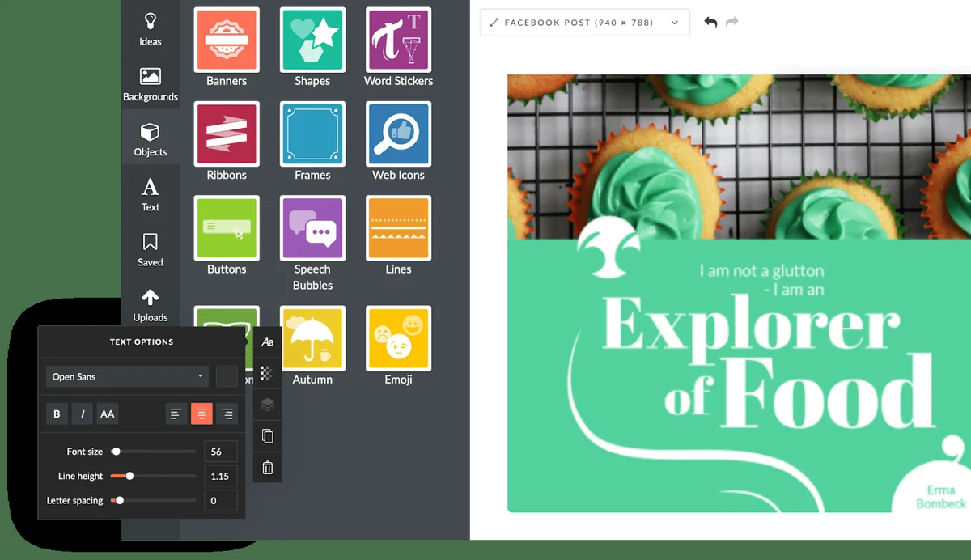This screenshot has height=560, width=971.
Task: Open the Aa text options panel
Action: point(268,342)
